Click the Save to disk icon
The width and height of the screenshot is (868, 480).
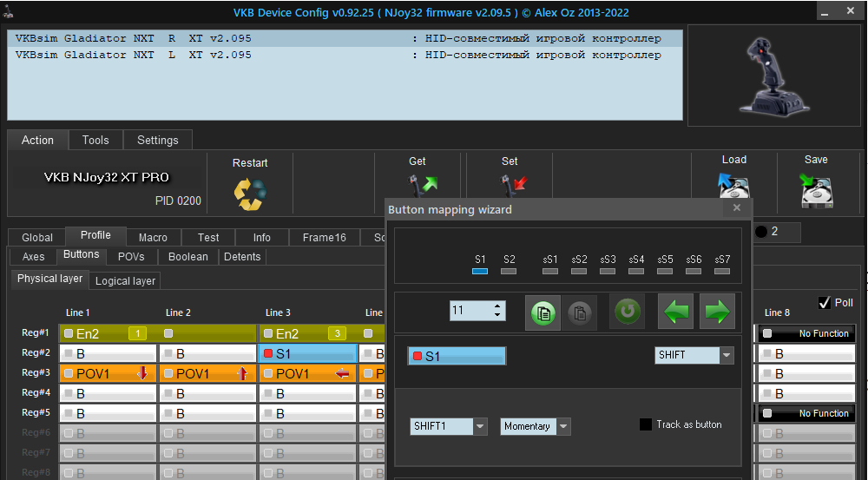tap(816, 190)
